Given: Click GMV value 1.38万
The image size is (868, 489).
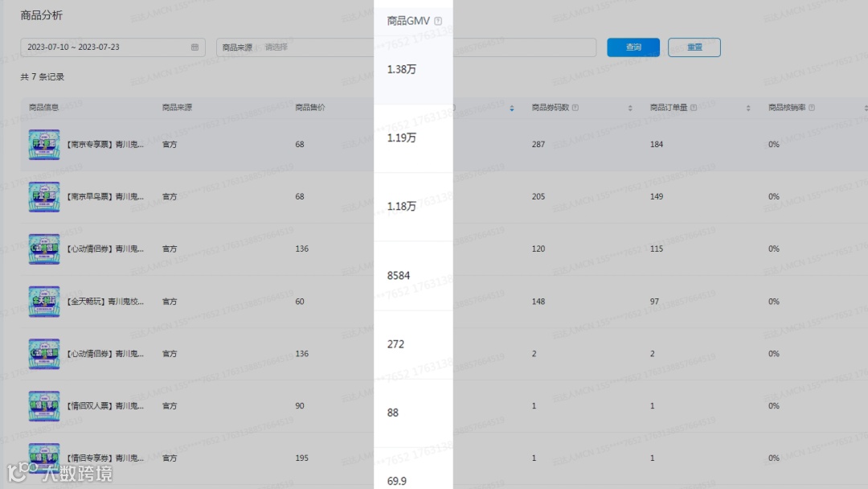Looking at the screenshot, I should pos(401,69).
